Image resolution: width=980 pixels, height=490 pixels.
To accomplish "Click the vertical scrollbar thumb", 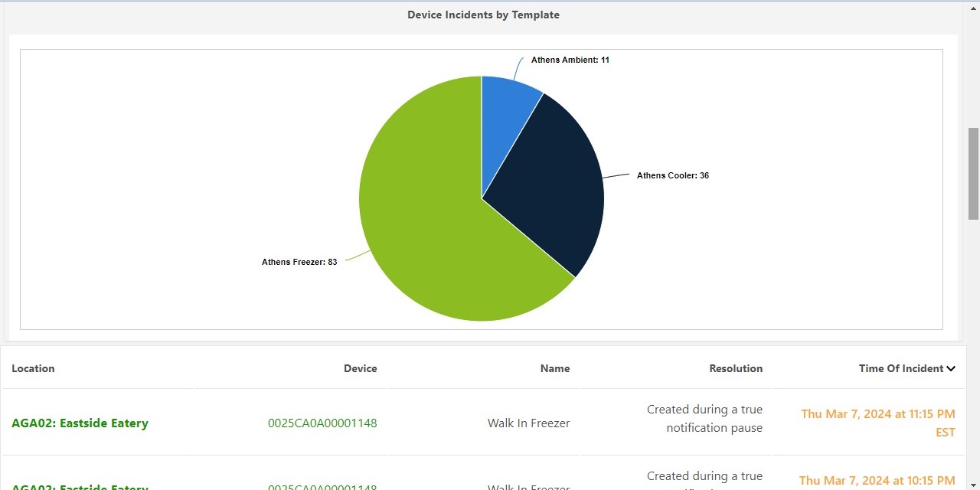I will (974, 172).
